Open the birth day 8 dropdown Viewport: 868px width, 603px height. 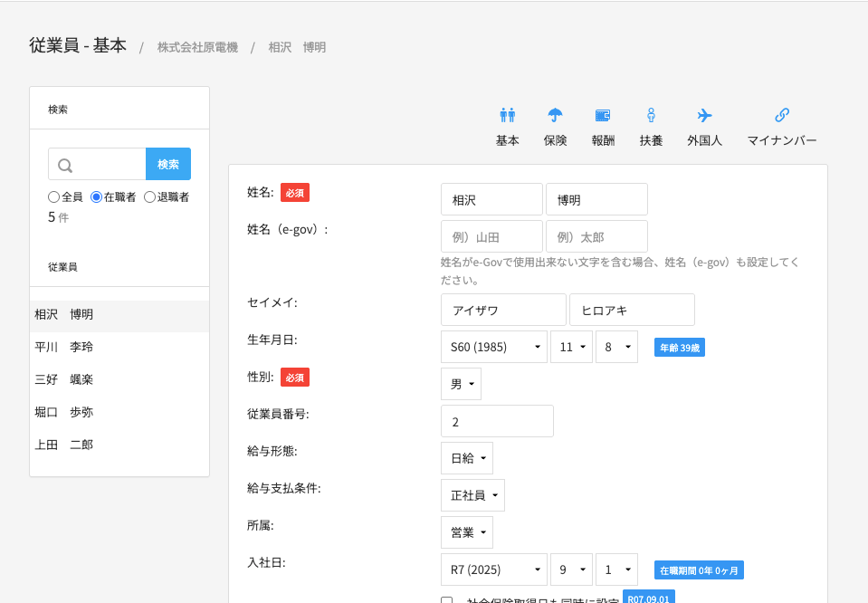click(x=616, y=347)
